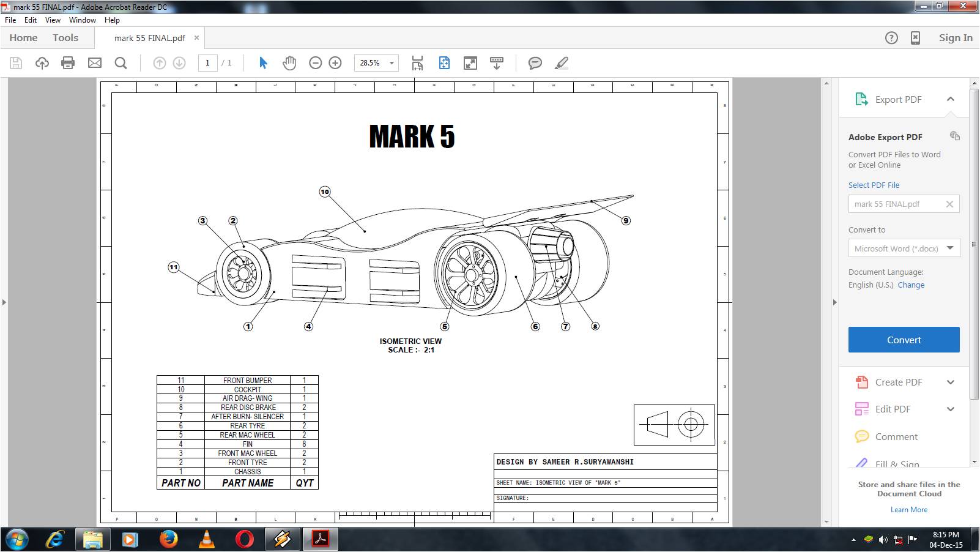Send file by email envelope icon
The height and width of the screenshot is (552, 980).
pyautogui.click(x=95, y=62)
